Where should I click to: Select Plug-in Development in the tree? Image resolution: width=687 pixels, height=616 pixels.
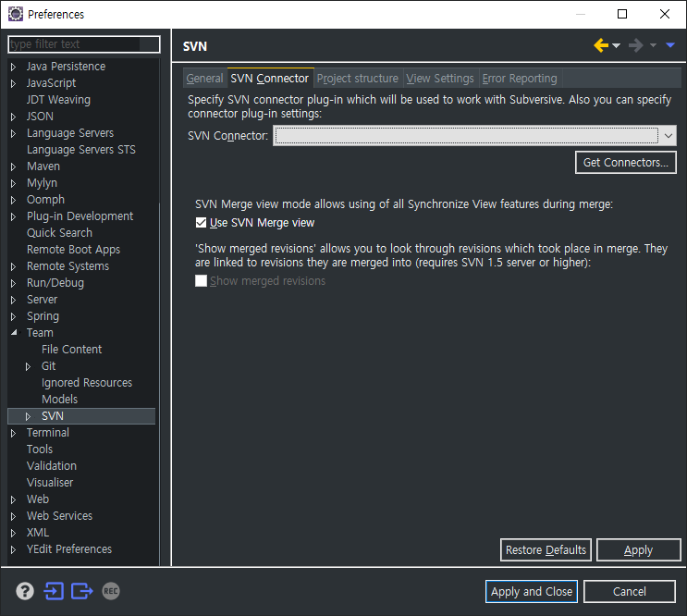(80, 216)
